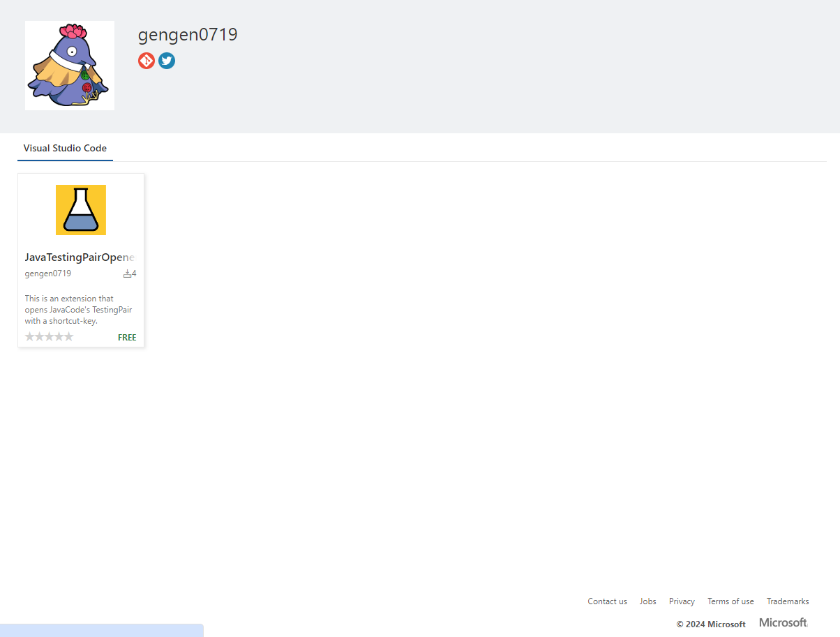The width and height of the screenshot is (840, 637).
Task: Click the extension description text
Action: 79,310
